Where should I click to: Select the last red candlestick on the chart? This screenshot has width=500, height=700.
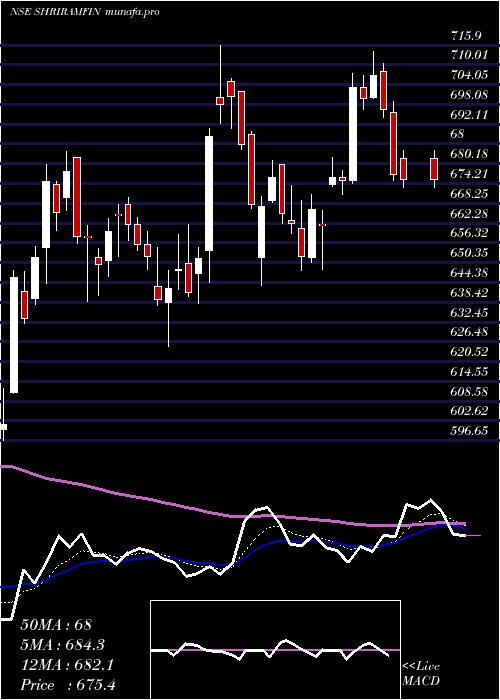point(434,169)
